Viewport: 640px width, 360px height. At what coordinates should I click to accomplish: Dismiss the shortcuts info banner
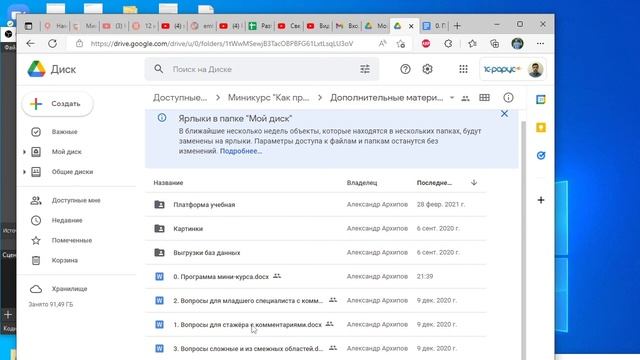504,114
